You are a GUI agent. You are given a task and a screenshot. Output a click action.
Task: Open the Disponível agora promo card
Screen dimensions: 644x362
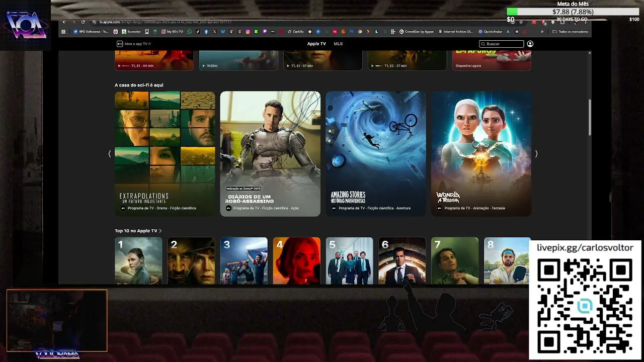pyautogui.click(x=492, y=60)
